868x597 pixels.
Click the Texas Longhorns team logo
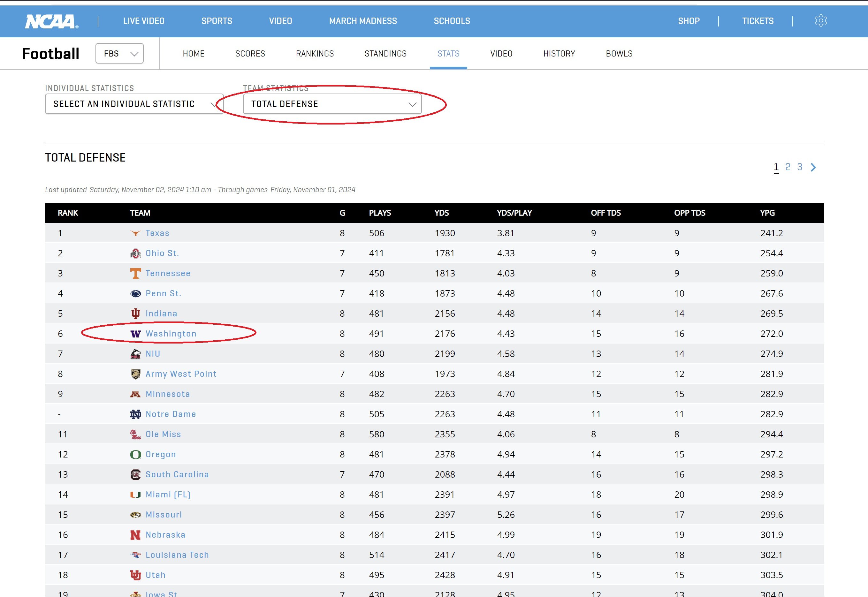point(135,233)
